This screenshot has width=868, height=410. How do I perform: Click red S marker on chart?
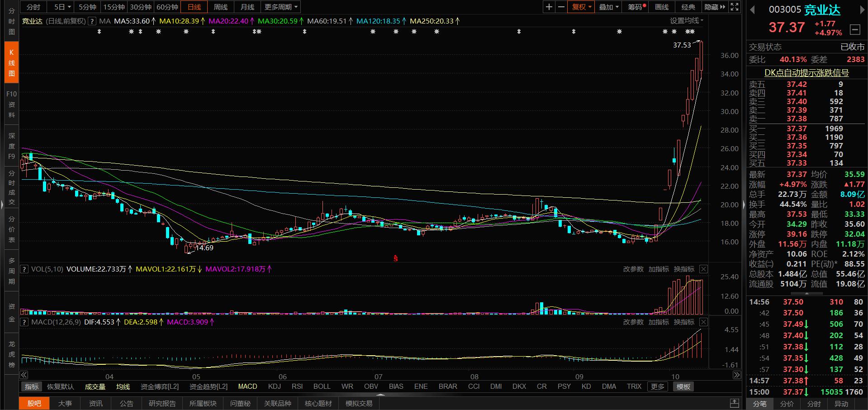[x=396, y=258]
